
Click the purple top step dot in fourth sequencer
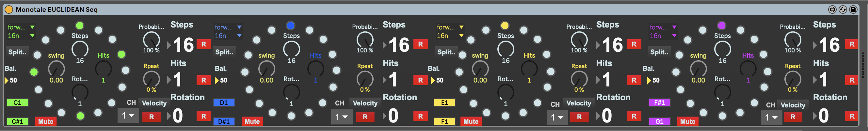point(721,26)
